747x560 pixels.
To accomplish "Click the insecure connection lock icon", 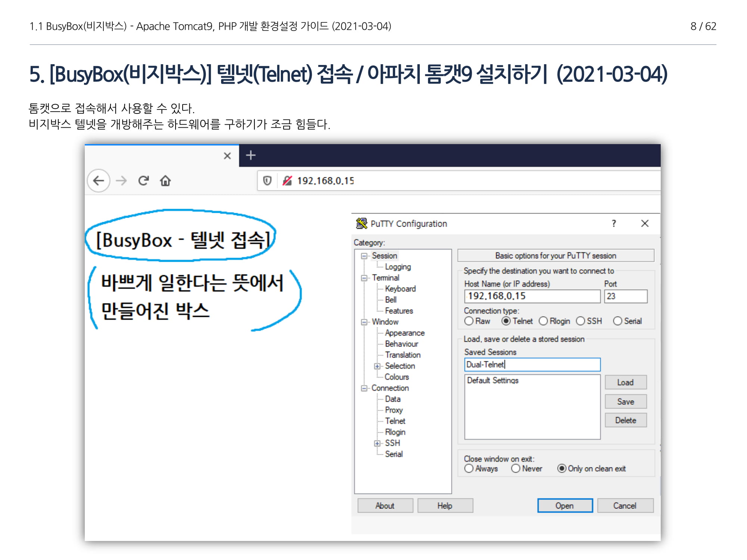I will coord(287,181).
